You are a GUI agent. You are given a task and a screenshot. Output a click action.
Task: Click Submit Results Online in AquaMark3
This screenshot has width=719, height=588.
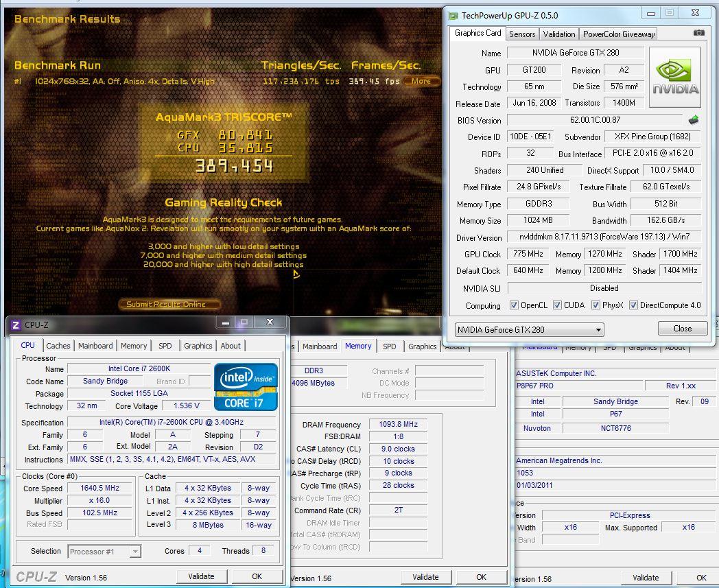click(x=169, y=304)
